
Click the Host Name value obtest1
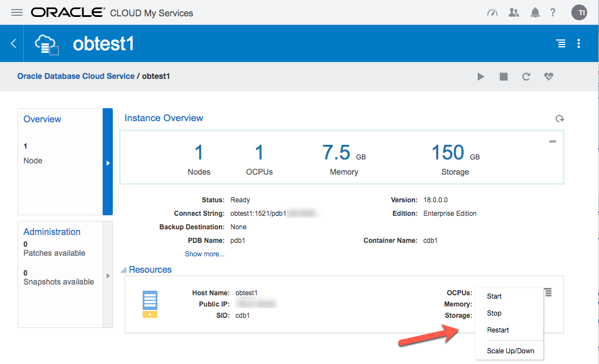(x=246, y=293)
